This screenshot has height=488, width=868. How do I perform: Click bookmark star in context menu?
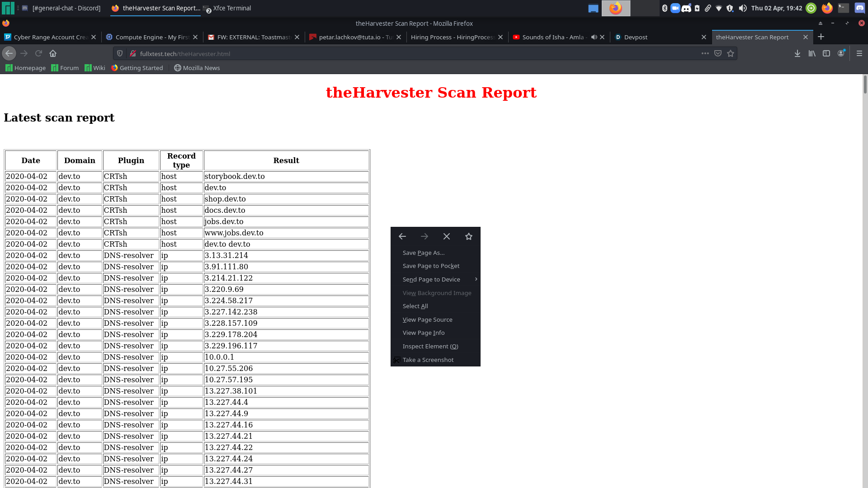click(x=469, y=236)
